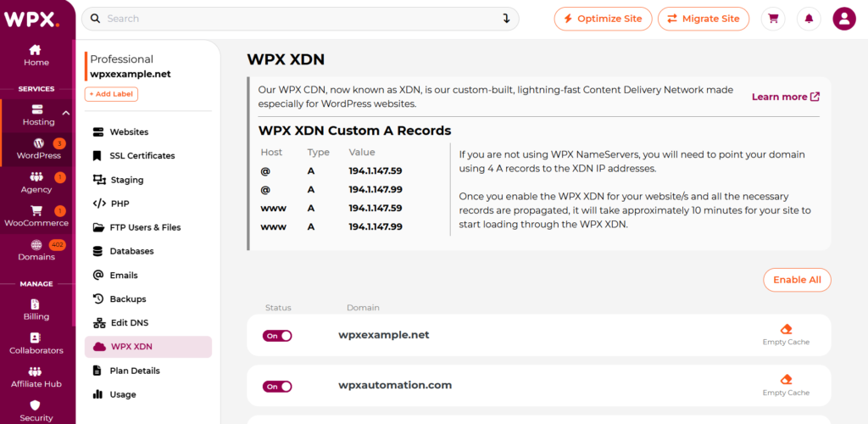Open the user profile avatar

(844, 19)
